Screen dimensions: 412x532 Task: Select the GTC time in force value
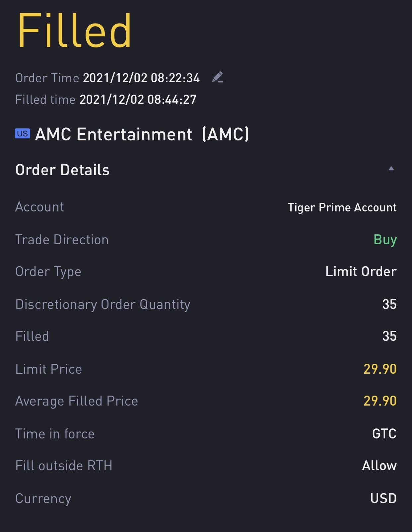click(x=384, y=433)
